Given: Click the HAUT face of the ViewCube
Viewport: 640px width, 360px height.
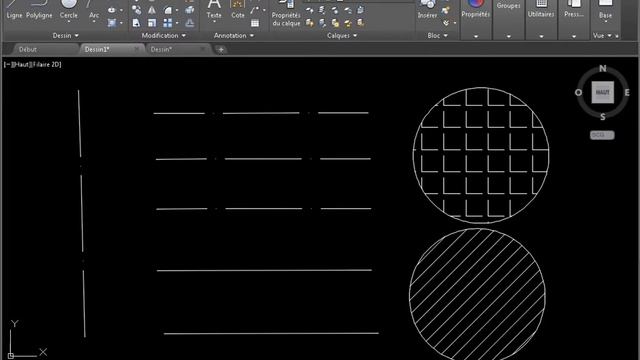Looking at the screenshot, I should click(x=602, y=92).
